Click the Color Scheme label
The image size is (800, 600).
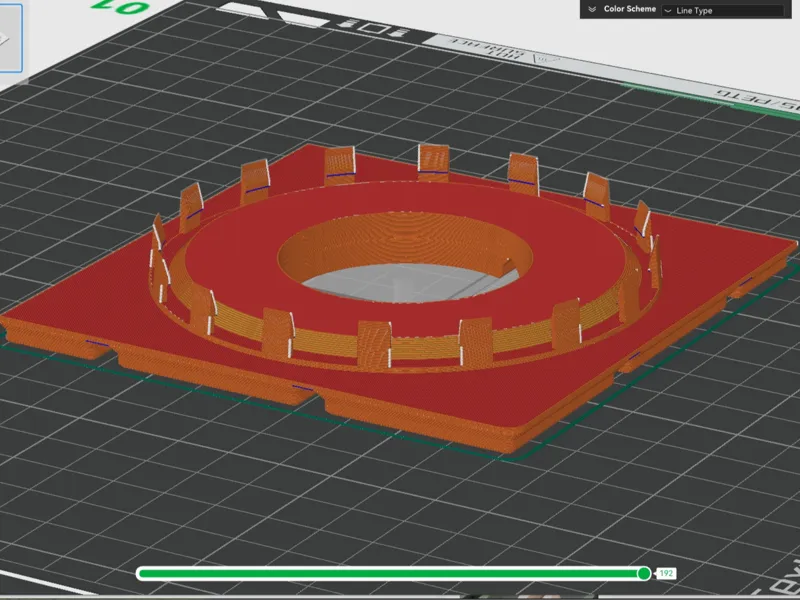[630, 9]
